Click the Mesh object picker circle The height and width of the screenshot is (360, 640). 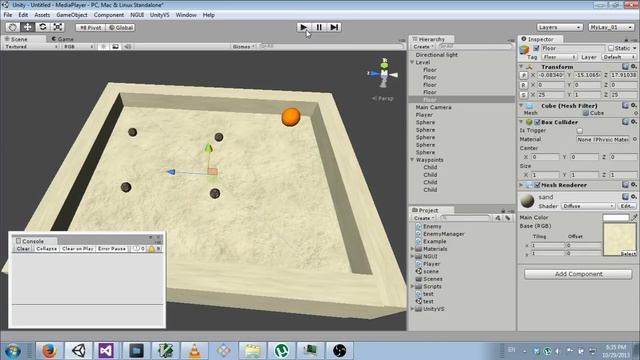[636, 113]
